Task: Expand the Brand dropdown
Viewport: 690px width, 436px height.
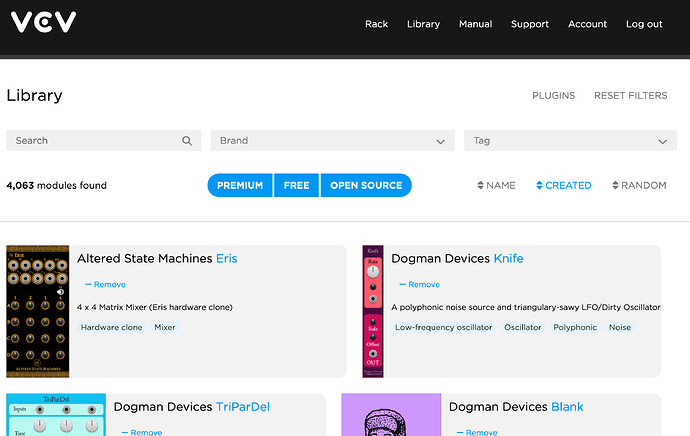Action: pyautogui.click(x=332, y=140)
